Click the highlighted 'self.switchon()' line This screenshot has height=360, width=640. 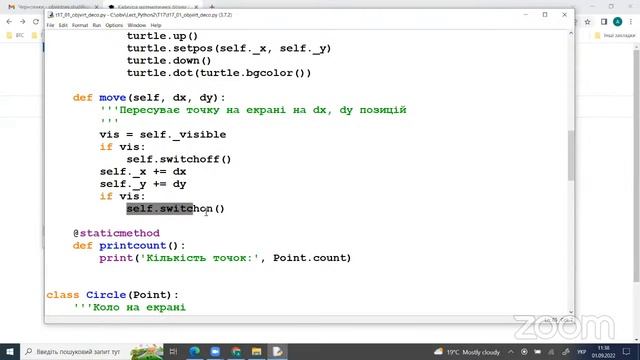[x=176, y=209]
